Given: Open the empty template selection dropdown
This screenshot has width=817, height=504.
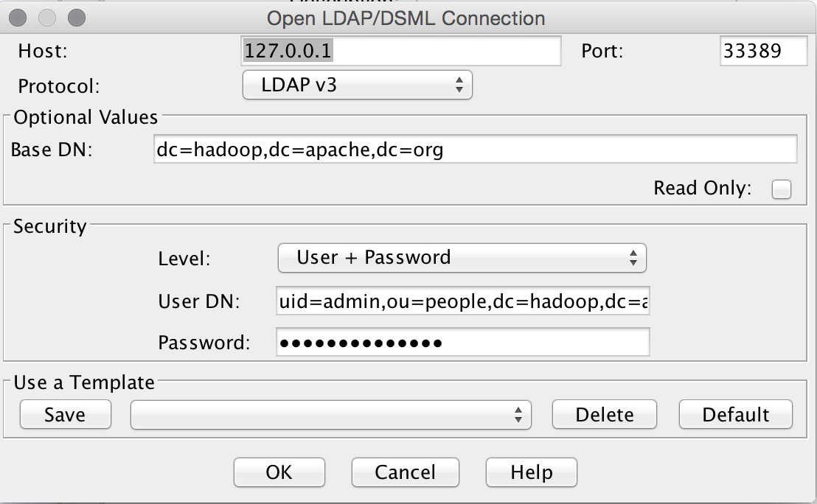Looking at the screenshot, I should (x=330, y=415).
